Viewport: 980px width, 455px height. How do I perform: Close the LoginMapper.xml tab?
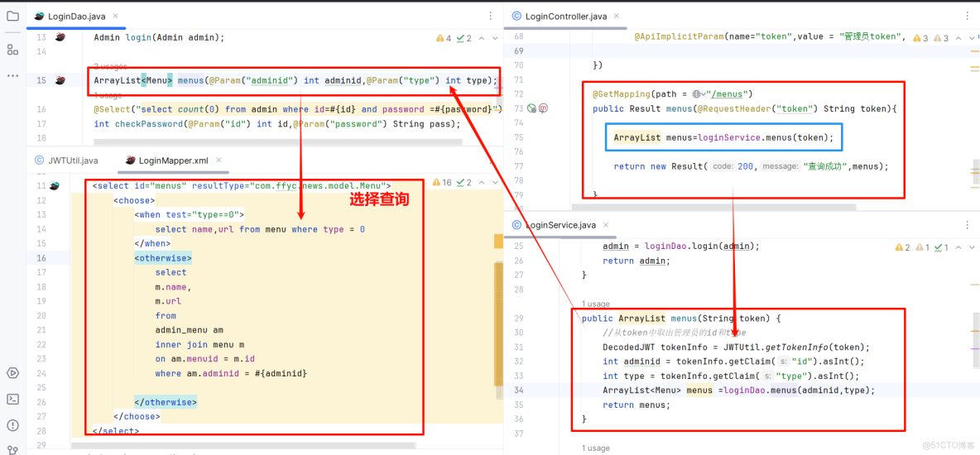(219, 160)
